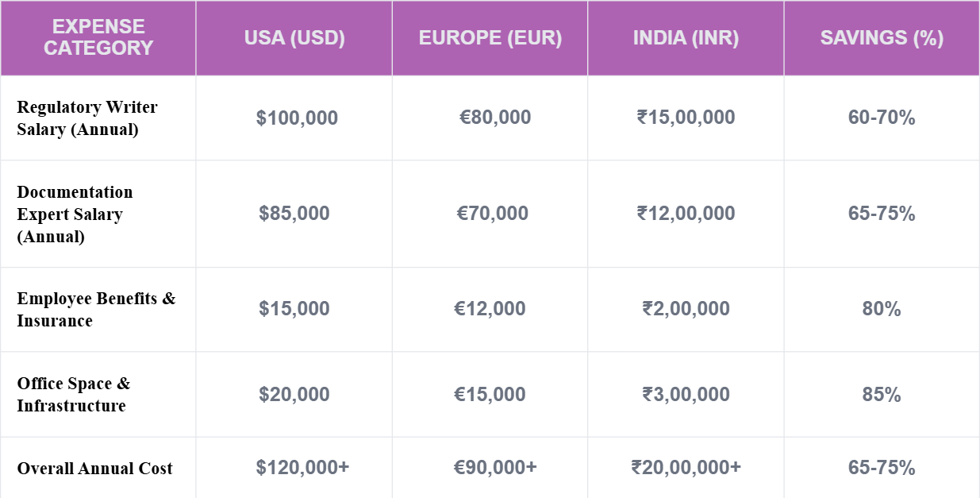Click the $85,000 documentation expert cell
980x498 pixels.
pos(294,214)
